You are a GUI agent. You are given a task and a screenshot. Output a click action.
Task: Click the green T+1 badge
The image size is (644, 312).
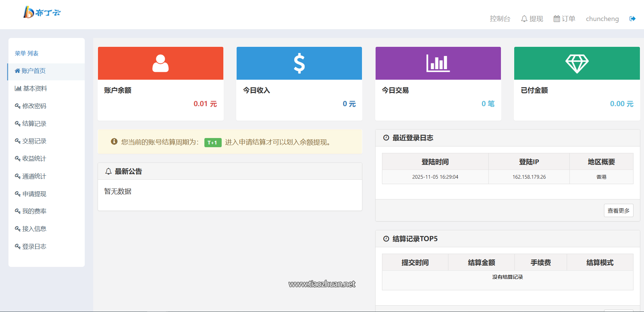212,142
